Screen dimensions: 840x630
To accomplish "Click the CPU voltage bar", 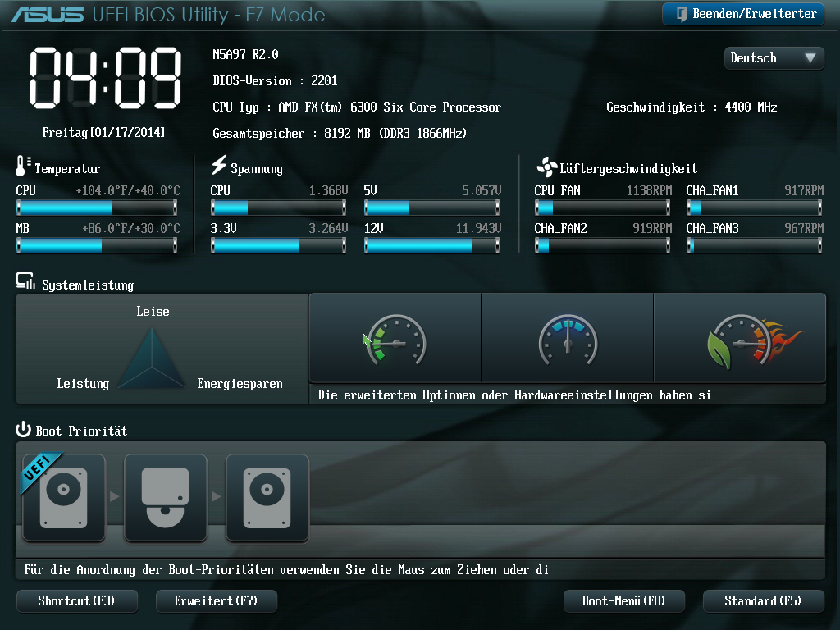I will tap(279, 208).
